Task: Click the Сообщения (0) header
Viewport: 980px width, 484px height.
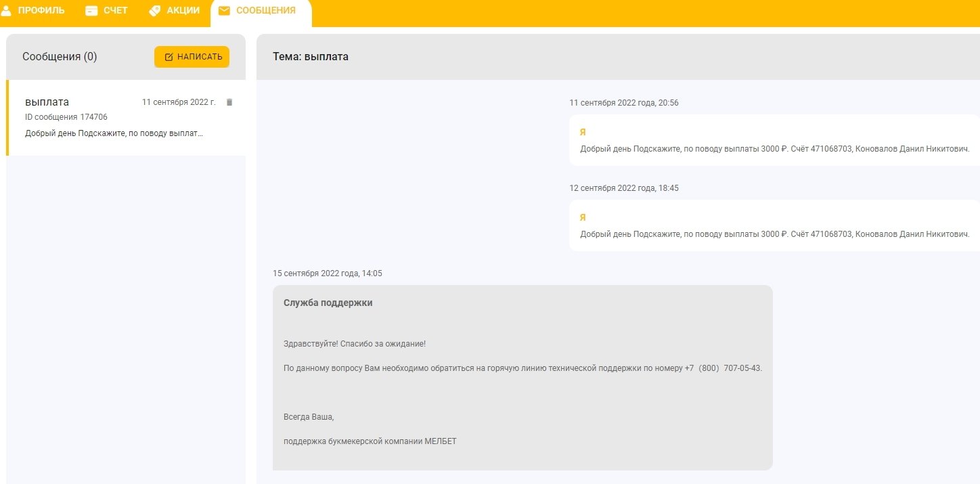Action: click(60, 57)
